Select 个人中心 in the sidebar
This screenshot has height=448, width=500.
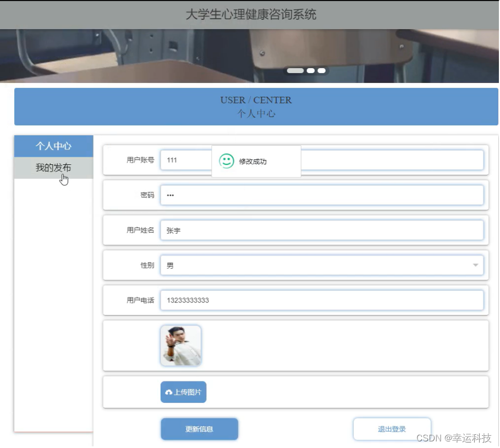(53, 146)
